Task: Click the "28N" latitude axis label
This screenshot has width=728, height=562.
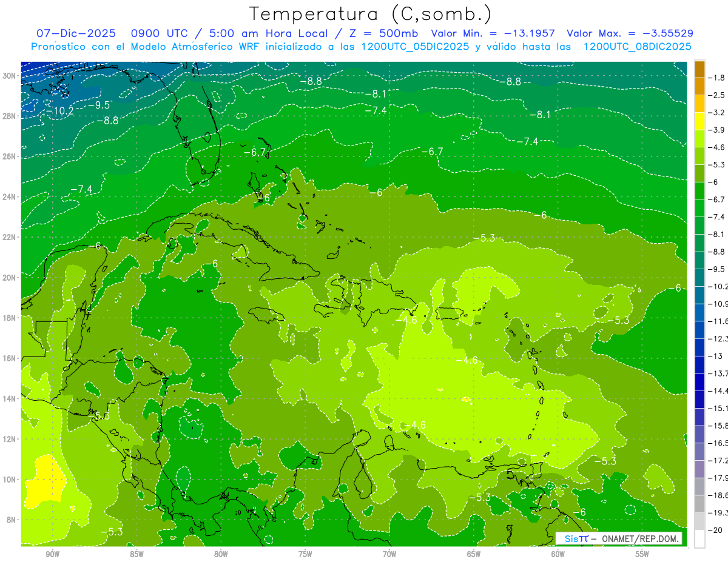Action: 9,116
